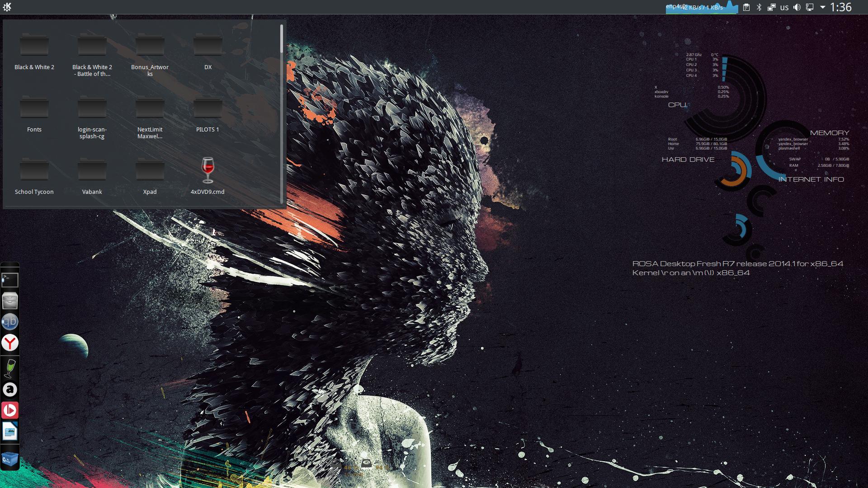Switch the 'us' keyboard layout indicator
The width and height of the screenshot is (868, 488).
coord(784,7)
